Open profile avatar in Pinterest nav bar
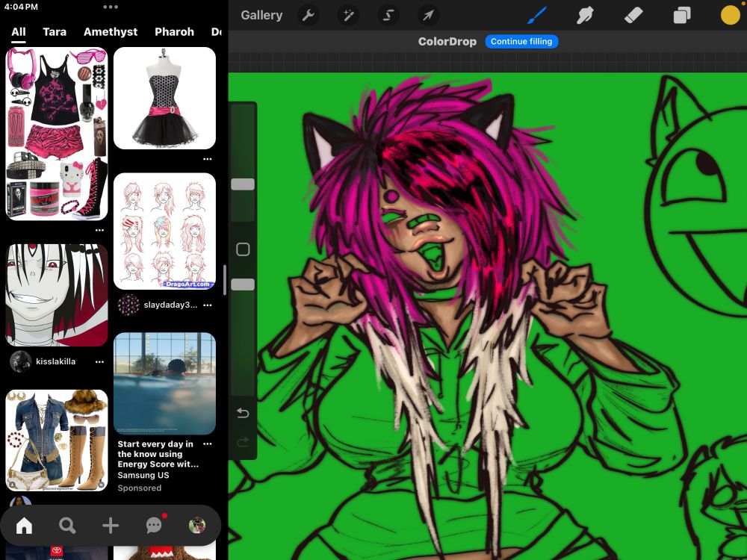747x560 pixels. pos(196,526)
